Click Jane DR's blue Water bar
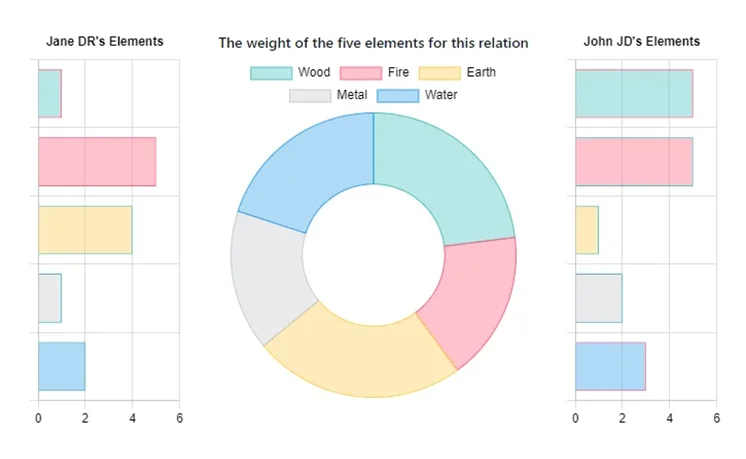The width and height of the screenshot is (746, 459). point(62,366)
